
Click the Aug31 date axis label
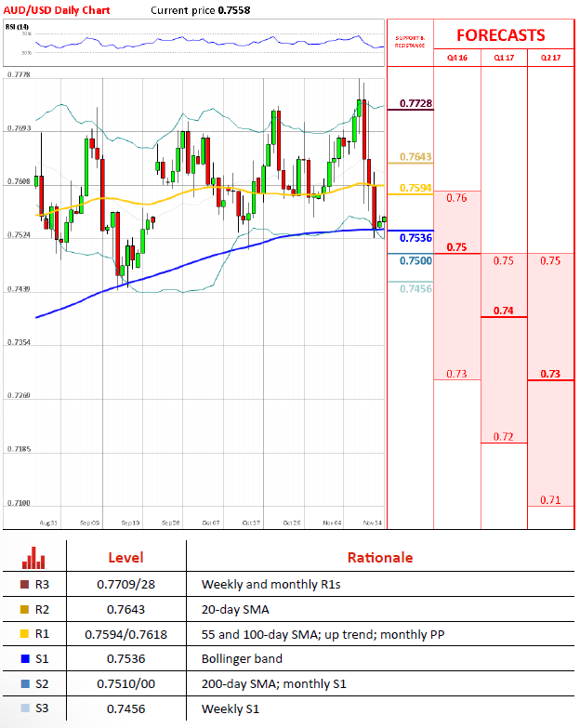tap(48, 523)
